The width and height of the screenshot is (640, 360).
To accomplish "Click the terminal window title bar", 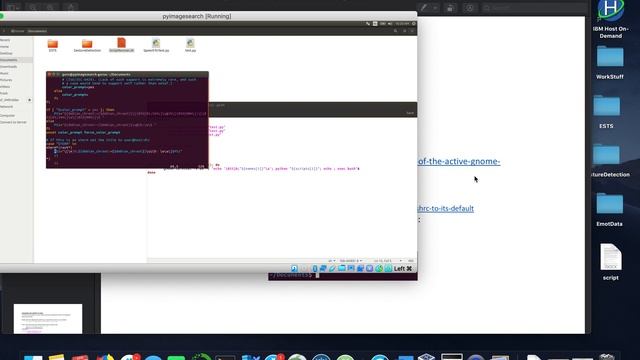I will tap(127, 74).
